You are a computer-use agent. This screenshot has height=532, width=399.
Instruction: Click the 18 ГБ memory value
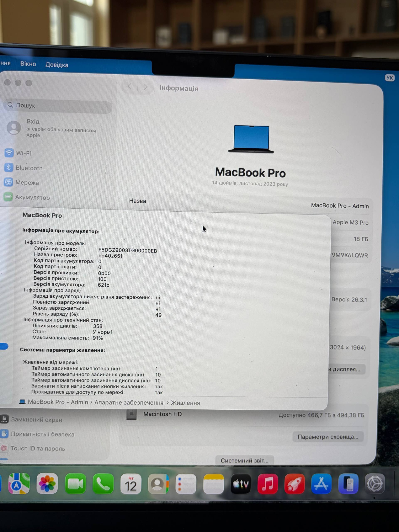point(361,239)
